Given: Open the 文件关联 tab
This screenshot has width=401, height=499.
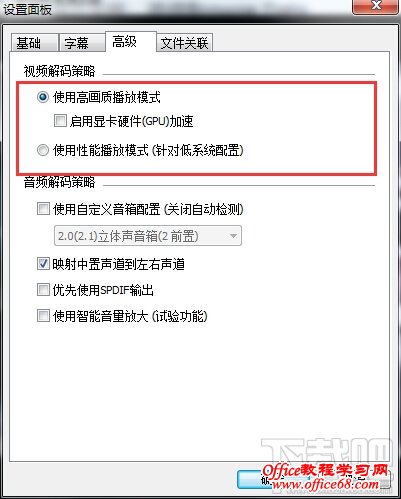Looking at the screenshot, I should point(184,43).
